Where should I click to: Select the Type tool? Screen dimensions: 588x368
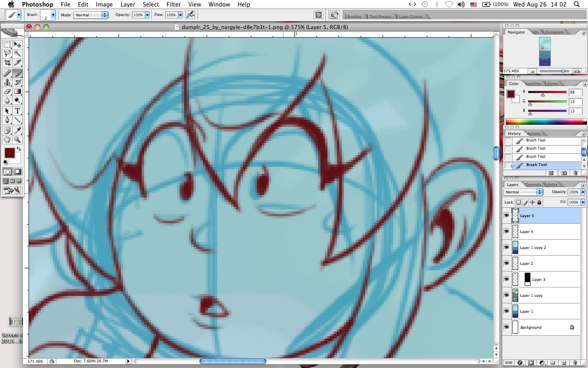click(17, 111)
